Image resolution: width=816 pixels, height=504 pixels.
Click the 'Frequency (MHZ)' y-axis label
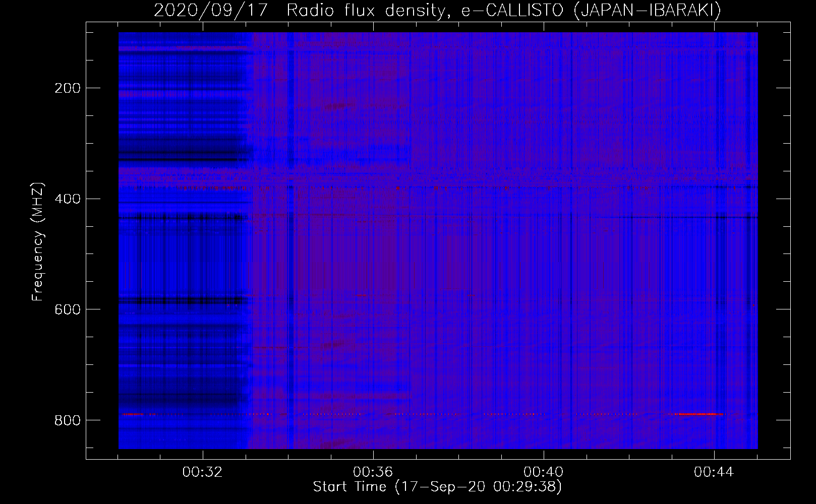tap(38, 242)
